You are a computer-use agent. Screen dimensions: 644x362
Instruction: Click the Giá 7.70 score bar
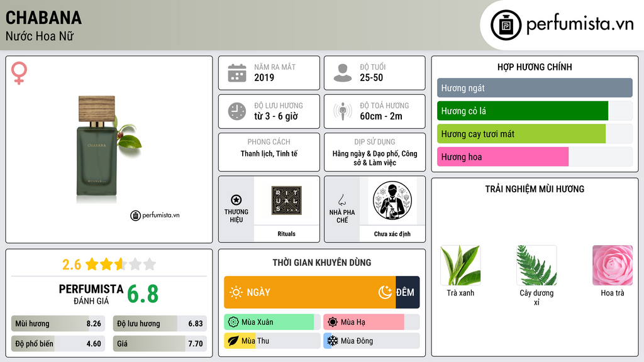point(160,344)
